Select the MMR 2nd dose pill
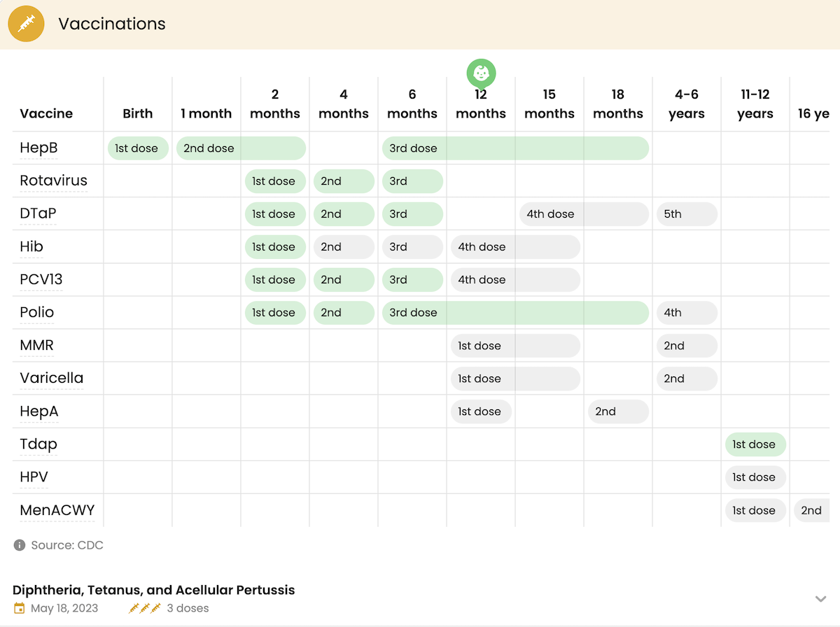The image size is (840, 627). [x=687, y=346]
